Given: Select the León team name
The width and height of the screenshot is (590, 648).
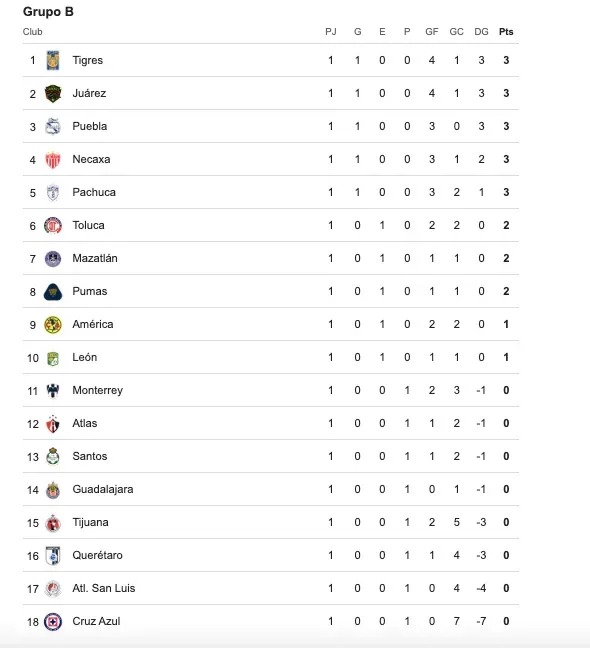Looking at the screenshot, I should (x=85, y=357).
